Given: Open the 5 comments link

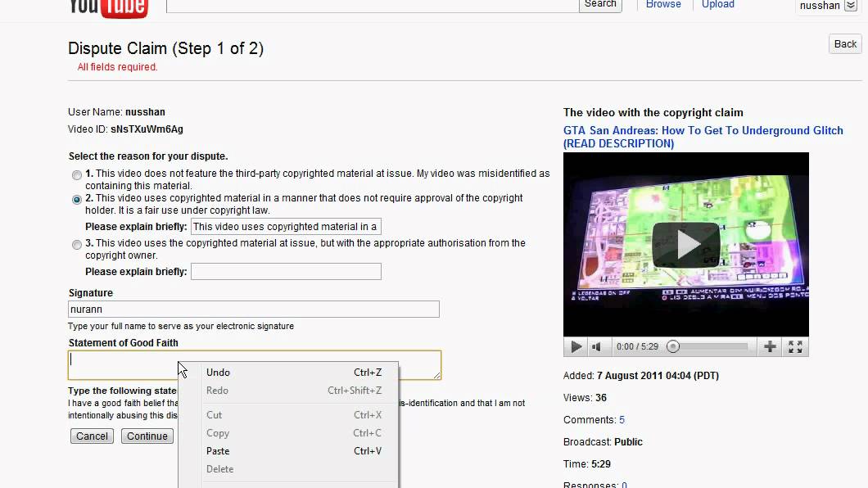Looking at the screenshot, I should pyautogui.click(x=622, y=420).
